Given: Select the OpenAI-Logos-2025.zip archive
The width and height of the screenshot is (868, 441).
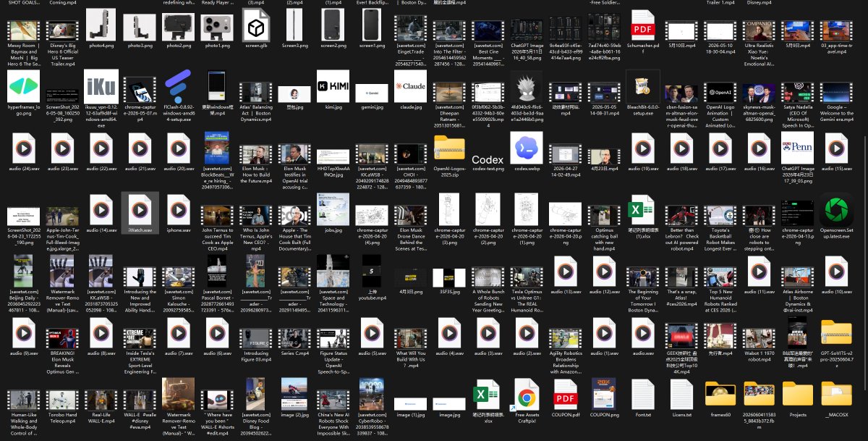Looking at the screenshot, I should (449, 148).
